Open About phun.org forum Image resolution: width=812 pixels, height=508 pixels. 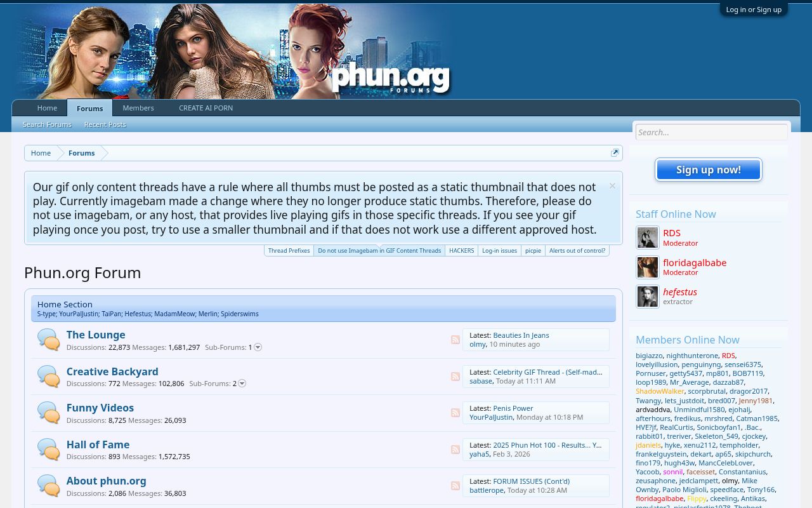click(x=106, y=481)
